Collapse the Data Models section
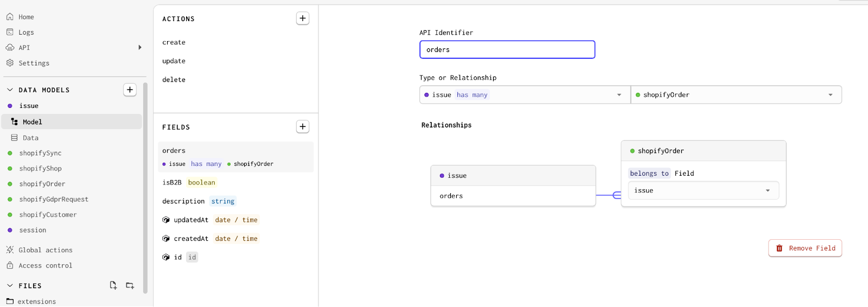This screenshot has height=307, width=868. pyautogui.click(x=10, y=90)
